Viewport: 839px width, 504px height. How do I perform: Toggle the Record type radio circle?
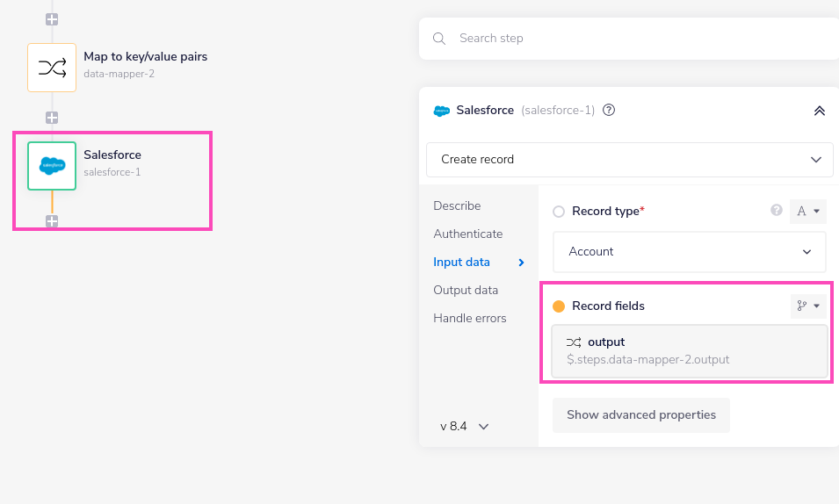559,212
